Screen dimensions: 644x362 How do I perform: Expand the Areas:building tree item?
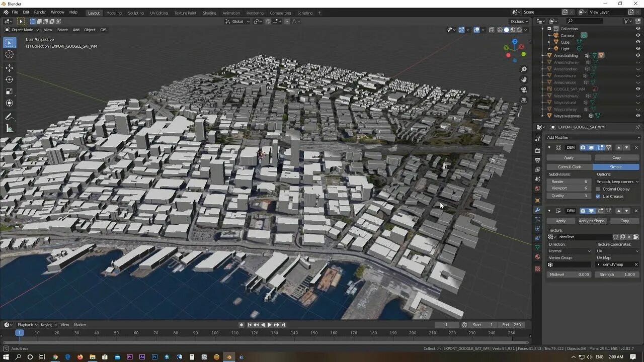pyautogui.click(x=543, y=56)
